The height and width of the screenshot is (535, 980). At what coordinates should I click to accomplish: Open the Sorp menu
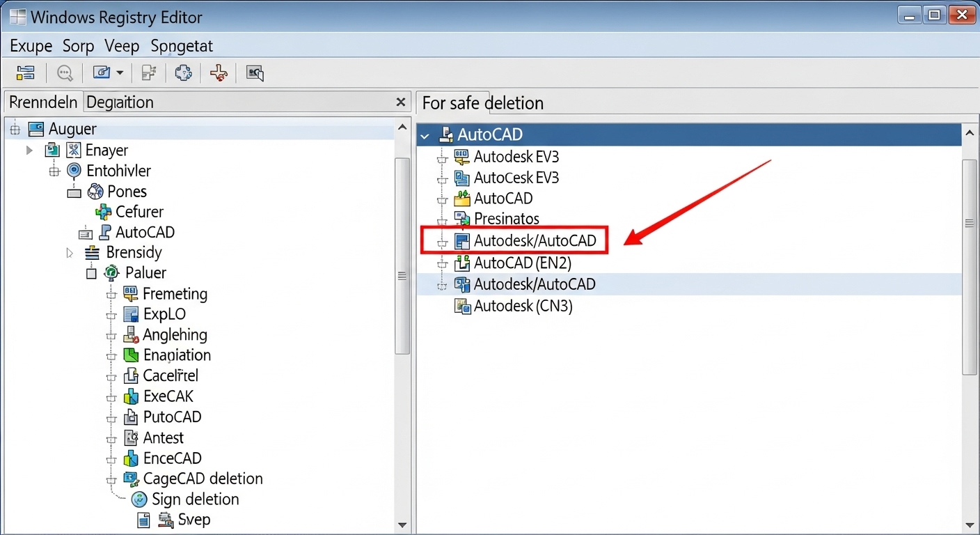tap(78, 46)
